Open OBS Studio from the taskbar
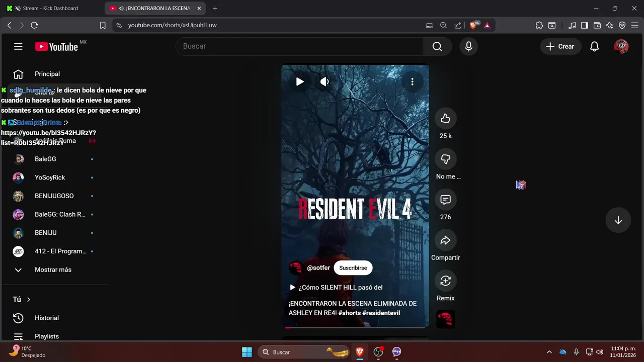644x362 pixels. point(378,352)
